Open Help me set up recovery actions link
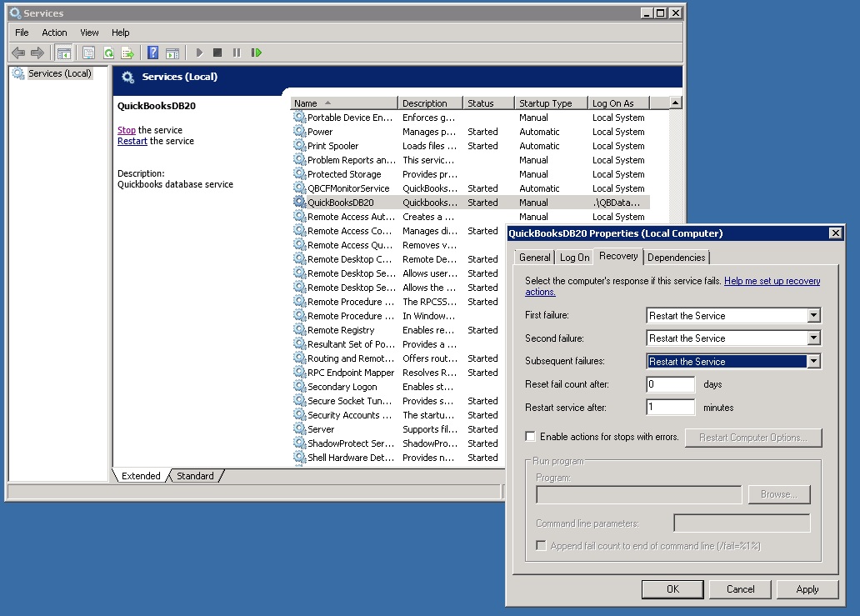860x616 pixels. click(772, 281)
